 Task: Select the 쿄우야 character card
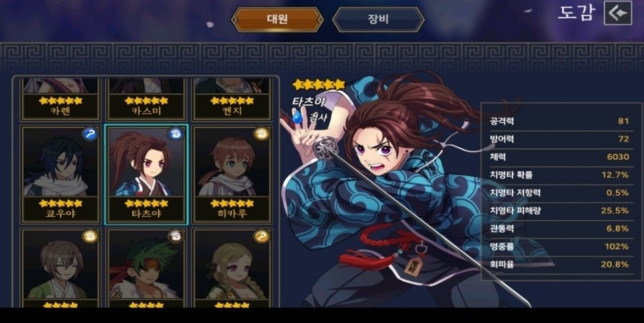pyautogui.click(x=60, y=174)
